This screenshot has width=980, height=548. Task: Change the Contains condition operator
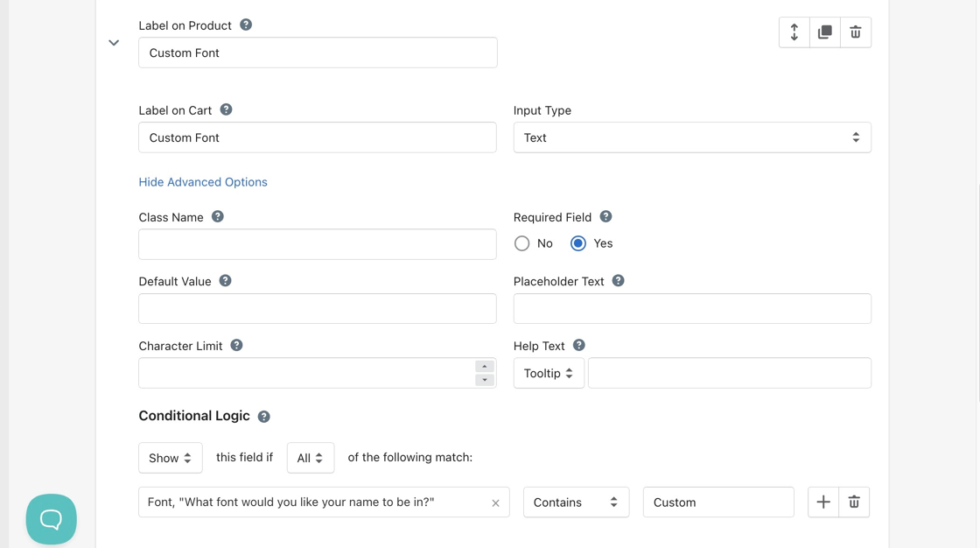click(x=576, y=502)
